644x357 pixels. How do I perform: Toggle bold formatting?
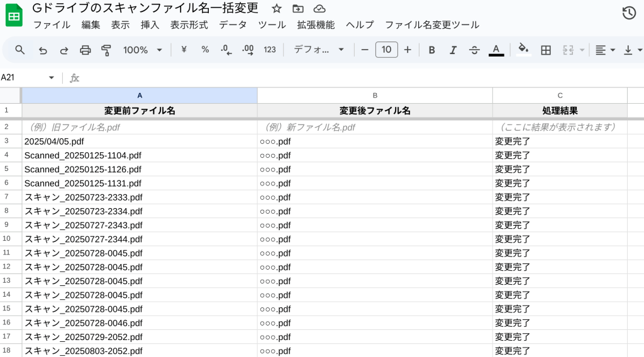click(x=431, y=50)
